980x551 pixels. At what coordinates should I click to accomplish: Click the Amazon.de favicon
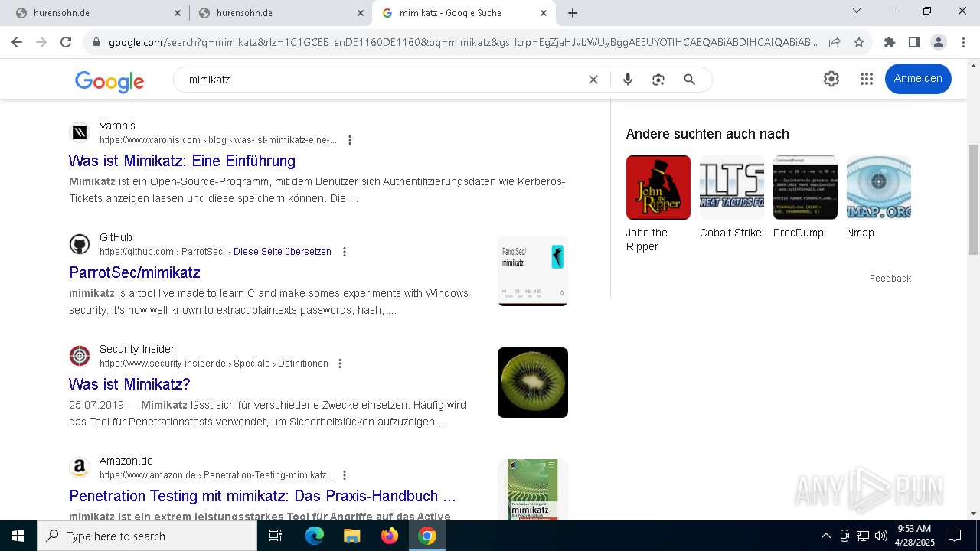click(80, 468)
